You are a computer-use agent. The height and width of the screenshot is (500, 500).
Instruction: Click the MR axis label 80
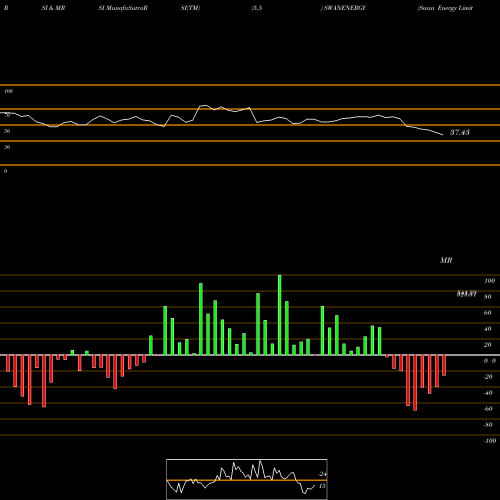point(488,297)
